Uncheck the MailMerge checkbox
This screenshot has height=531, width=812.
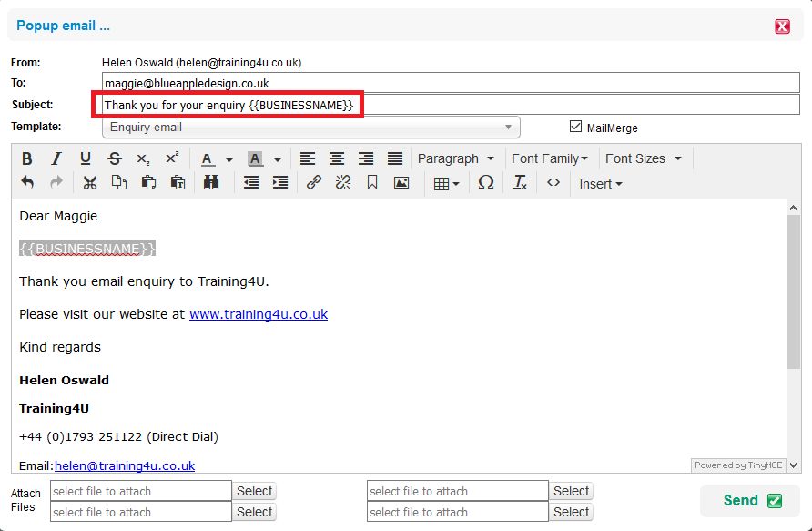(x=575, y=127)
